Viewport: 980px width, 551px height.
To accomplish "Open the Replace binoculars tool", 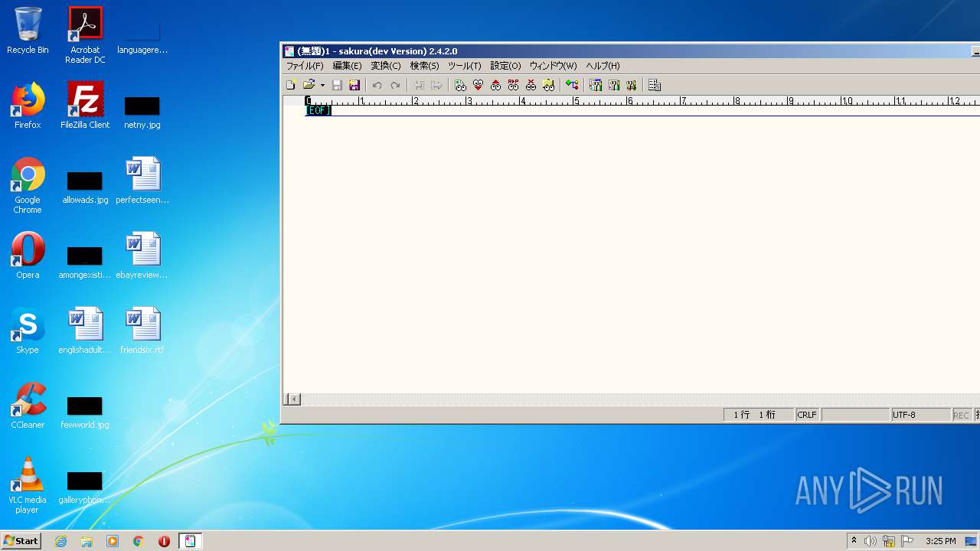I will tap(513, 85).
